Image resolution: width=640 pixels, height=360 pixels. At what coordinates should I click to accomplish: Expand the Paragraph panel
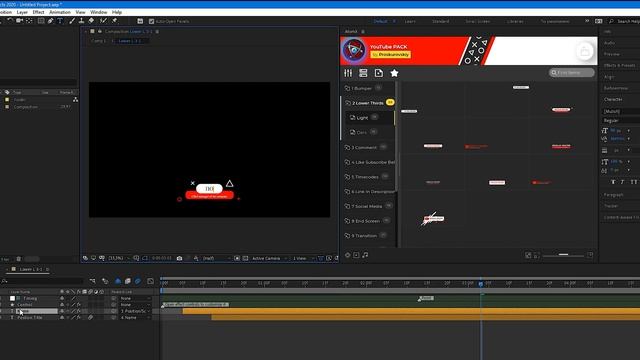pyautogui.click(x=613, y=195)
